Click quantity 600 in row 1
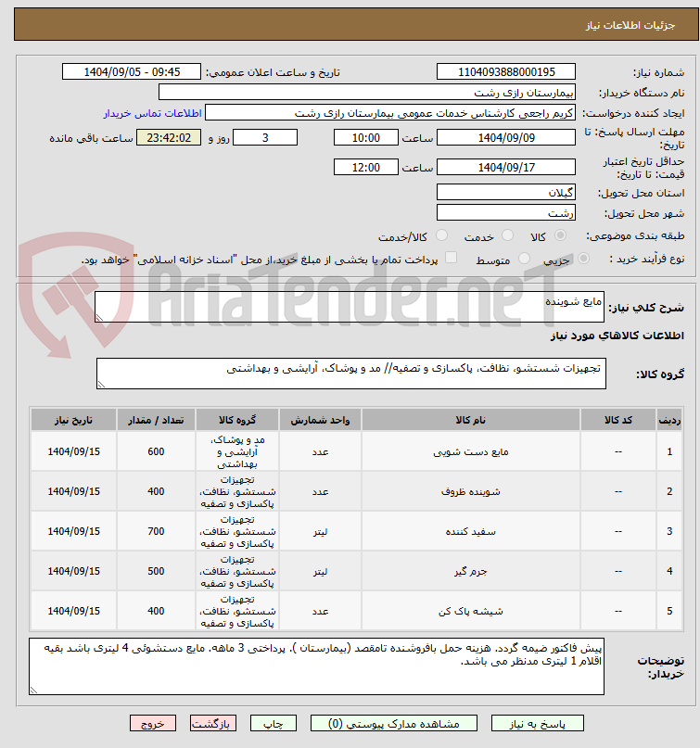Image resolution: width=700 pixels, height=748 pixels. point(156,451)
